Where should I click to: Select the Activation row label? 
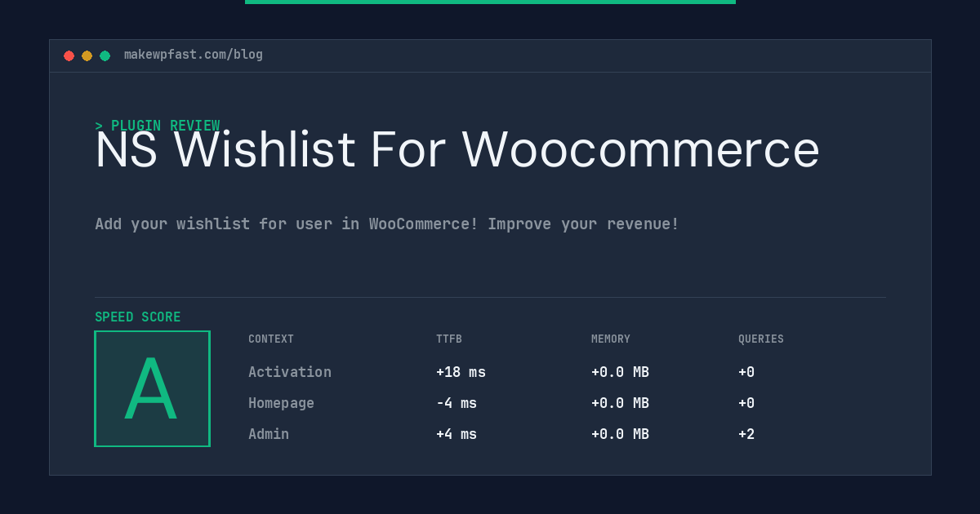290,372
